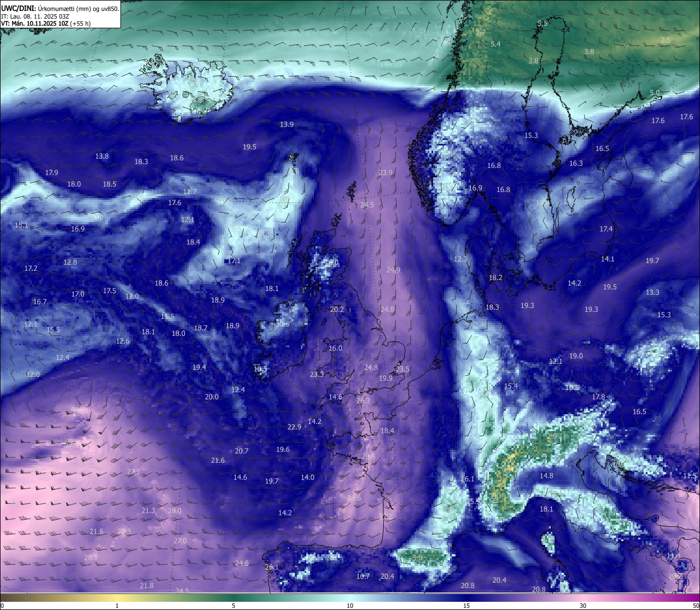The image size is (700, 610).
Task: Click the map value 2.5
Action: pyautogui.click(x=666, y=40)
